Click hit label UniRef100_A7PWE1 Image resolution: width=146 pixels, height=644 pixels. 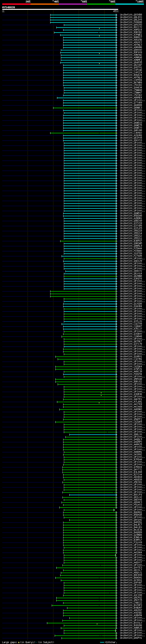click(131, 35)
